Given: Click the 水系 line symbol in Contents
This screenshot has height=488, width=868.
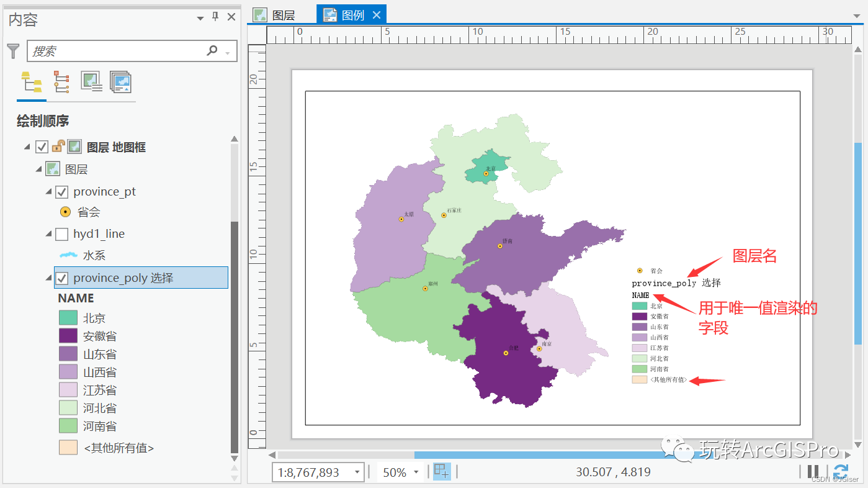Looking at the screenshot, I should pyautogui.click(x=68, y=255).
